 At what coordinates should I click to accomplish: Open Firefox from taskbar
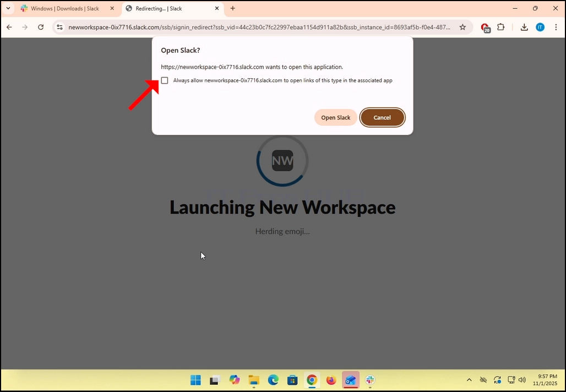(331, 380)
